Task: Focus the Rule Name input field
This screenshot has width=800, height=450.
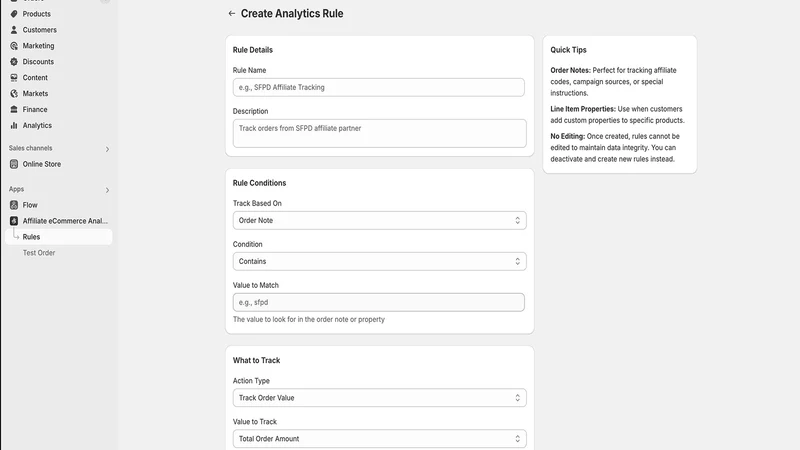Action: point(379,87)
